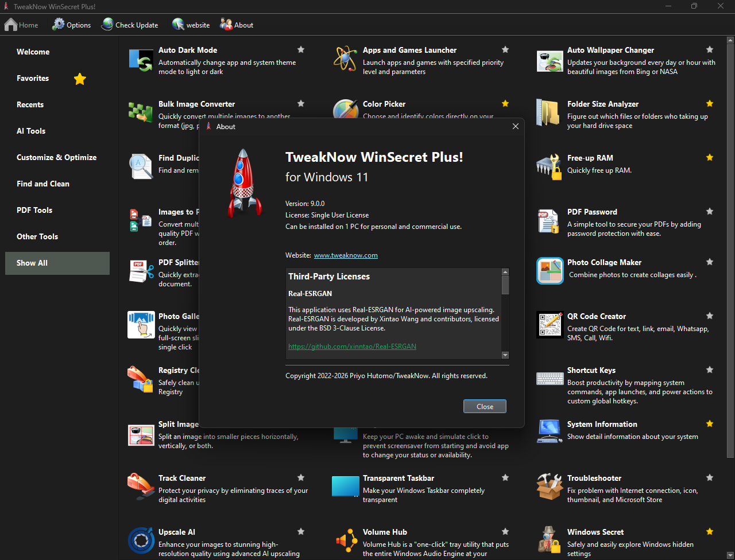This screenshot has width=735, height=560.
Task: Click the Volume Hub icon
Action: [346, 540]
